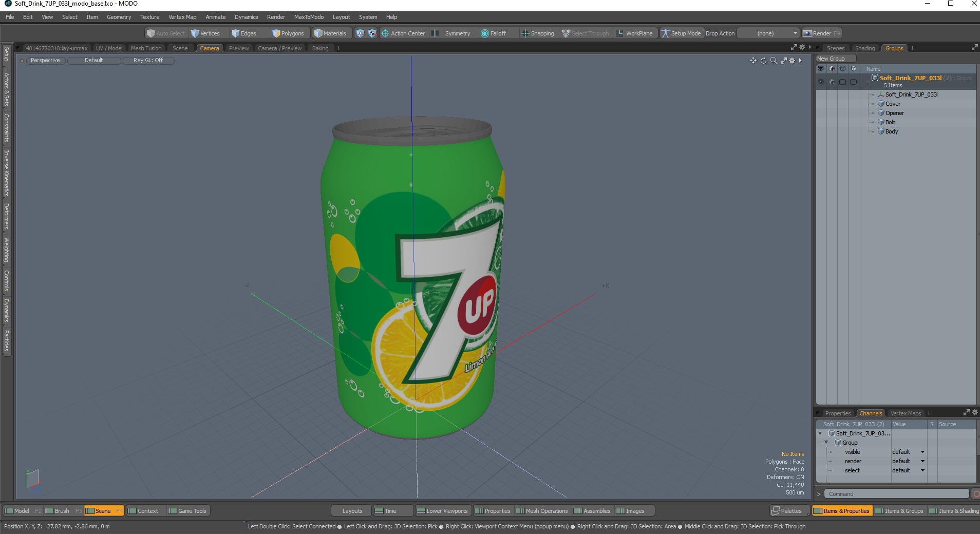This screenshot has height=534, width=980.
Task: Open the Action Center tool
Action: coord(404,33)
